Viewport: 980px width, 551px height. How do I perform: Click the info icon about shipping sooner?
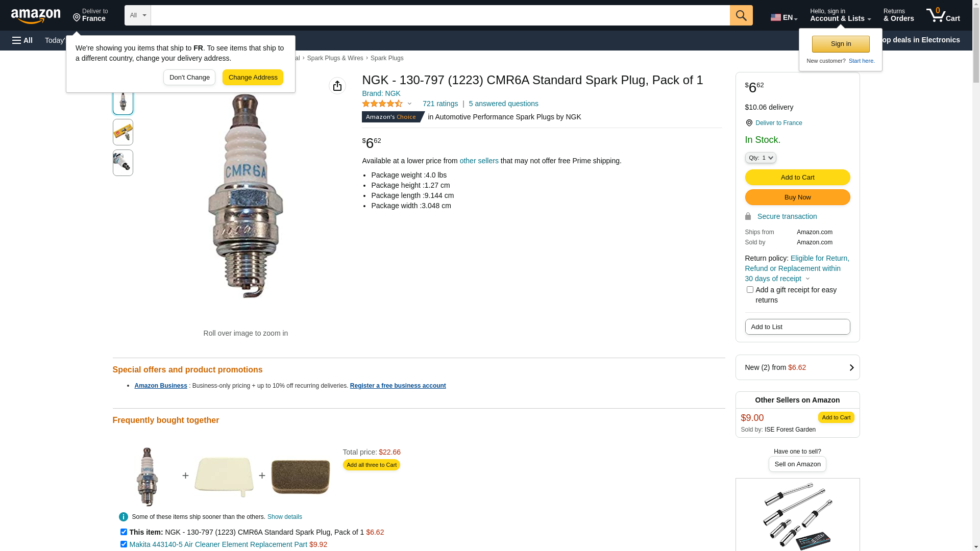click(x=124, y=517)
